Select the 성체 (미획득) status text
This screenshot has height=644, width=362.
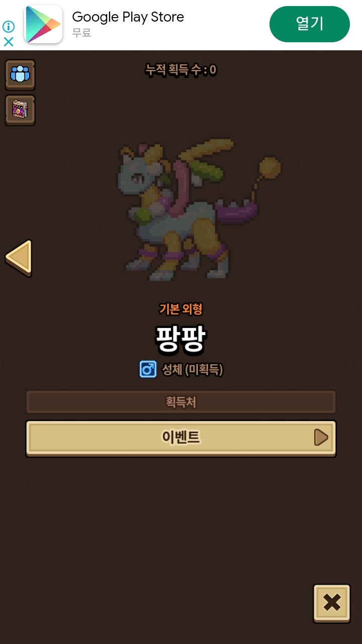click(x=192, y=370)
